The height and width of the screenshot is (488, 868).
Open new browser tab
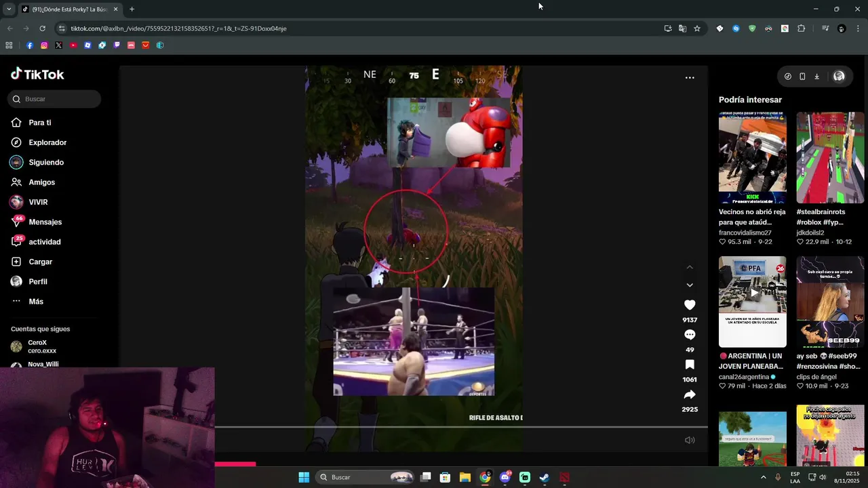132,9
